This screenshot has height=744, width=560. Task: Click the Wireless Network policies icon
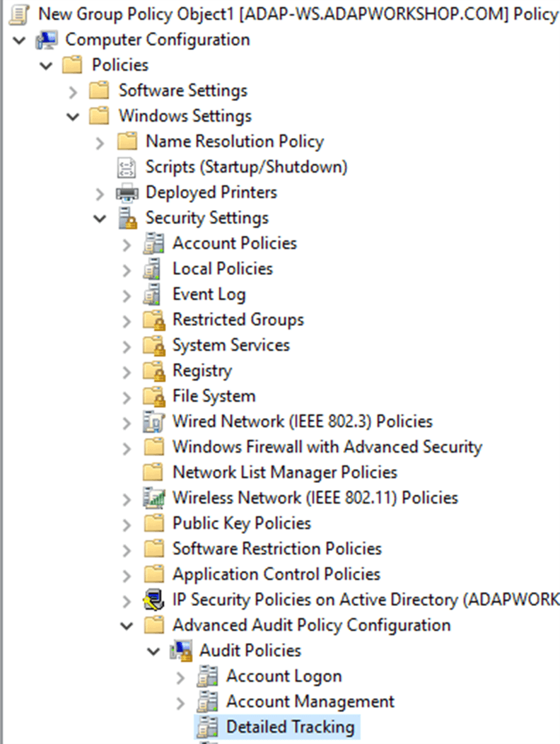[x=153, y=498]
